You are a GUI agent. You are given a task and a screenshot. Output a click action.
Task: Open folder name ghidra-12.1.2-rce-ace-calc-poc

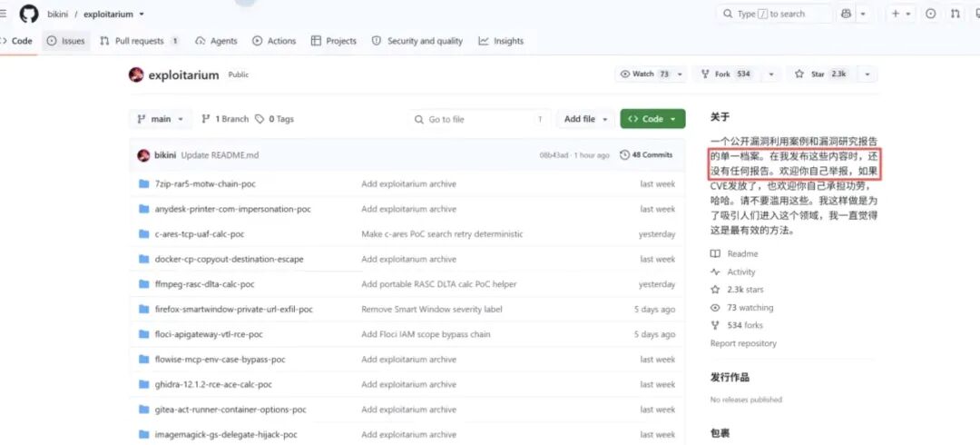click(x=213, y=384)
